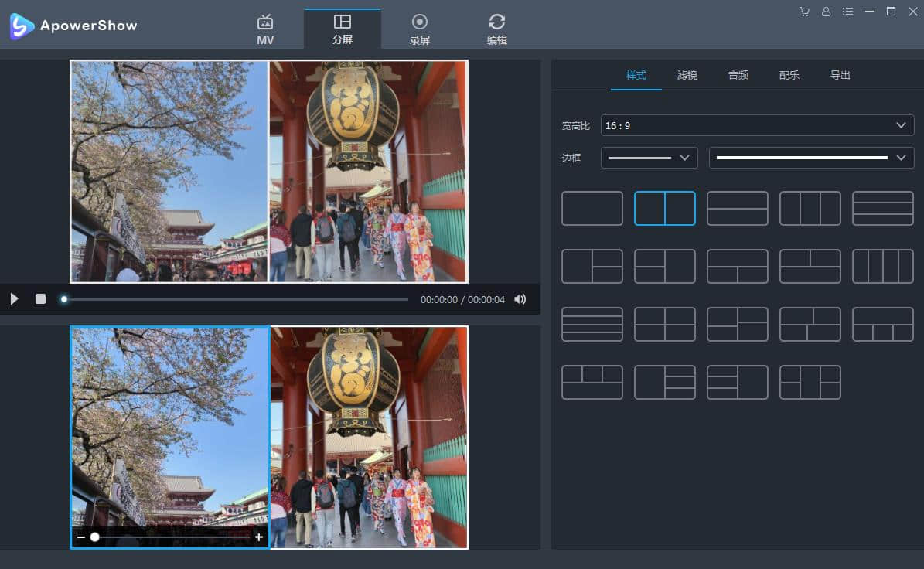Switch to the MV tab
The height and width of the screenshot is (569, 924).
click(265, 29)
